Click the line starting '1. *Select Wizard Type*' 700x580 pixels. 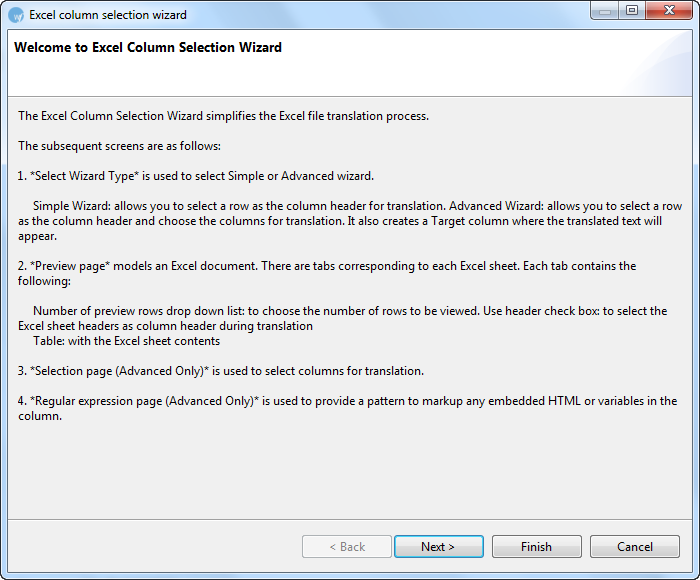(196, 176)
